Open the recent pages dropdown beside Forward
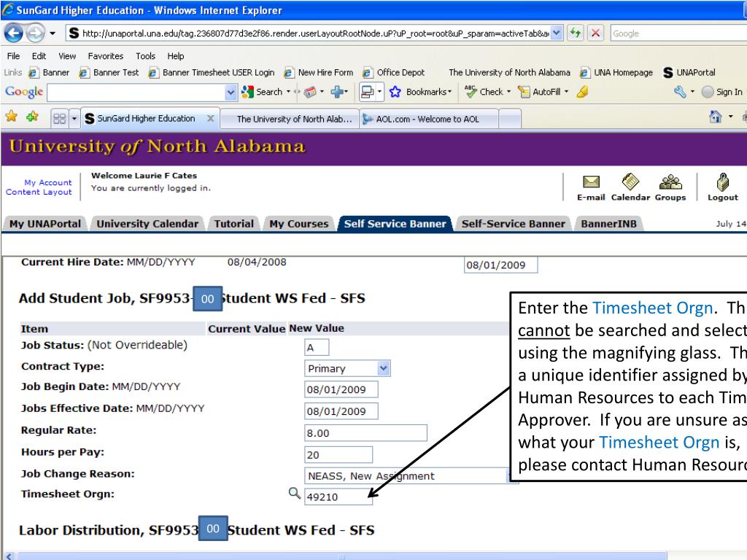 pyautogui.click(x=53, y=34)
